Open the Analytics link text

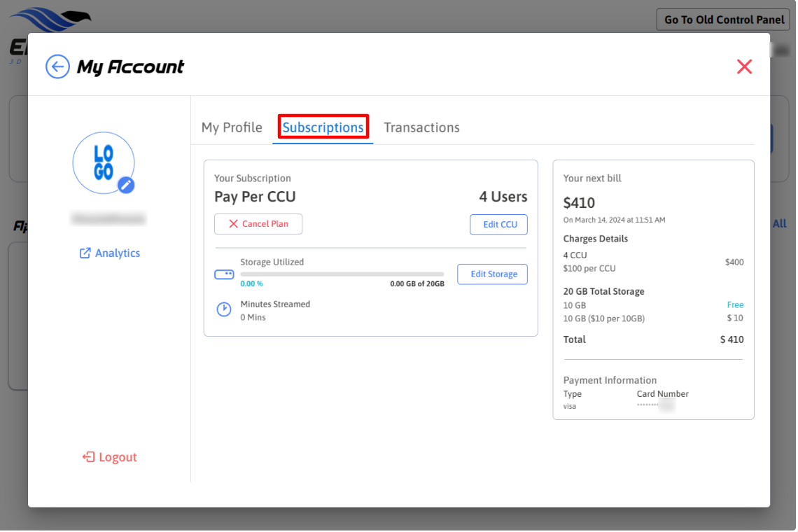(118, 253)
